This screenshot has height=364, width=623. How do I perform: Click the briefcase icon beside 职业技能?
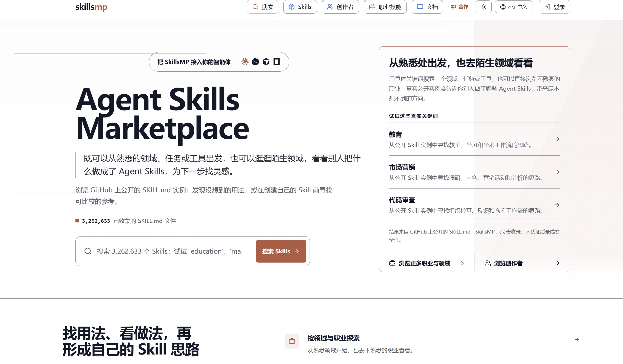click(372, 7)
